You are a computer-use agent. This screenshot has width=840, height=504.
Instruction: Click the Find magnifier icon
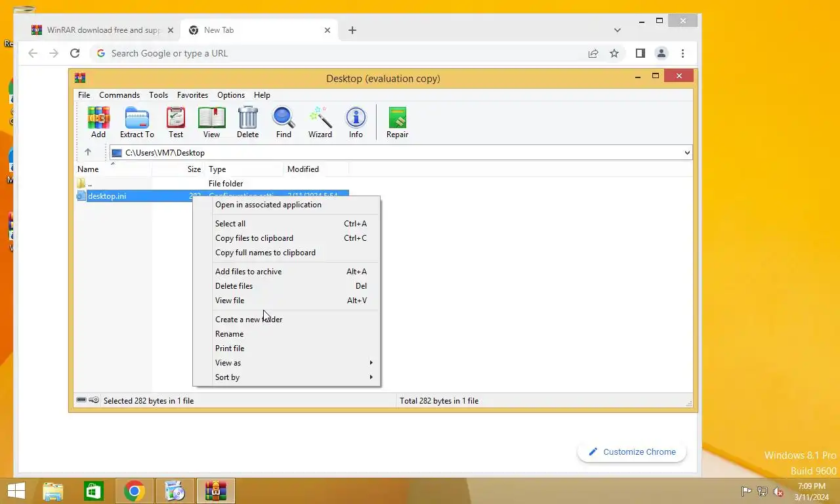283,123
